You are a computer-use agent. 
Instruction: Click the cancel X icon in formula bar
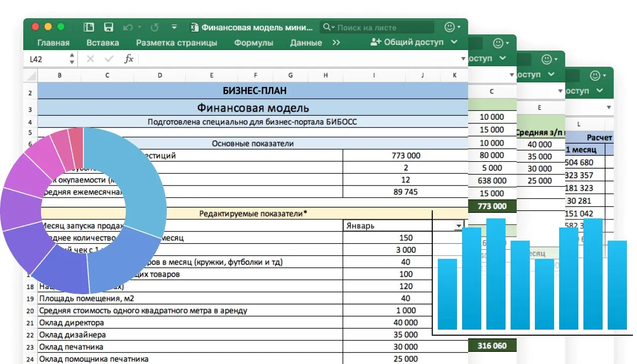point(90,59)
